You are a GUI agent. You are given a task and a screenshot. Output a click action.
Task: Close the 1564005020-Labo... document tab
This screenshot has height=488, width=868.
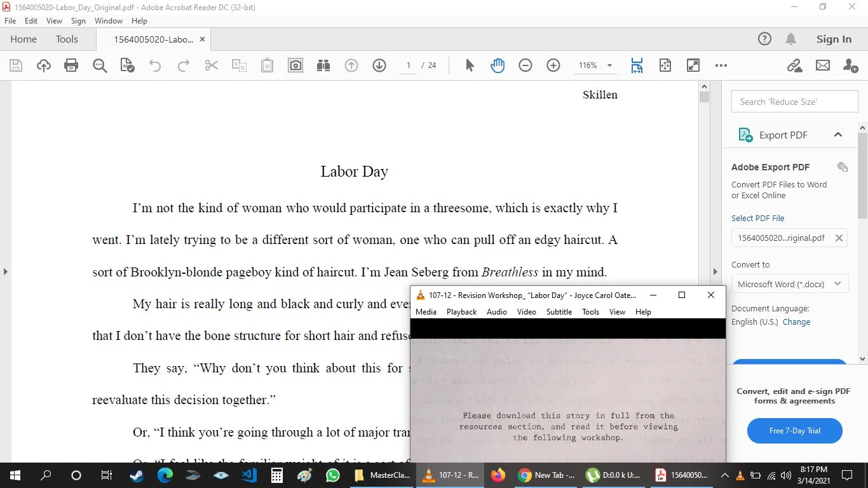coord(203,39)
